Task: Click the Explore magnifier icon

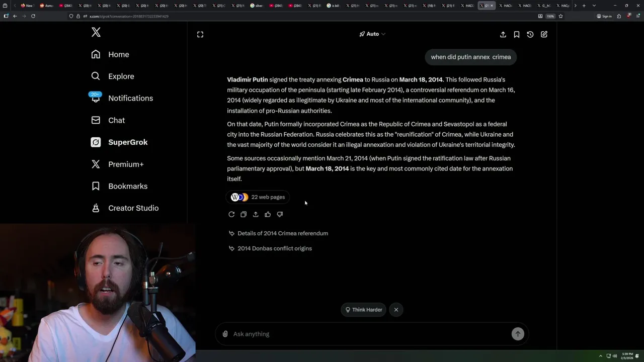Action: (x=96, y=76)
